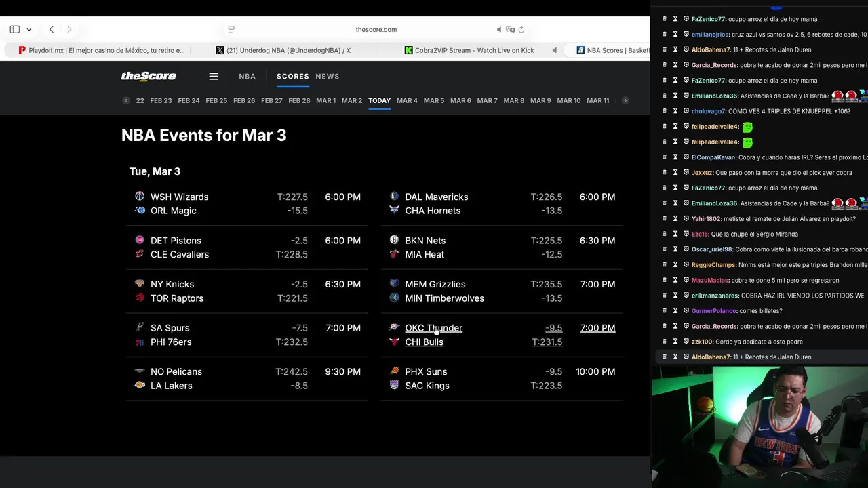Image resolution: width=868 pixels, height=488 pixels.
Task: Click the streamer webcam feed
Action: pos(759,427)
